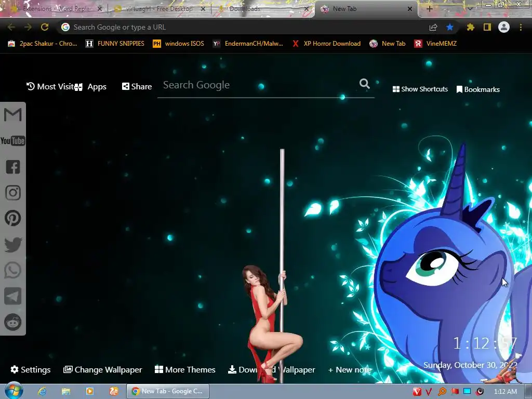532x399 pixels.
Task: Open Telegram from the page sidebar
Action: pyautogui.click(x=13, y=296)
